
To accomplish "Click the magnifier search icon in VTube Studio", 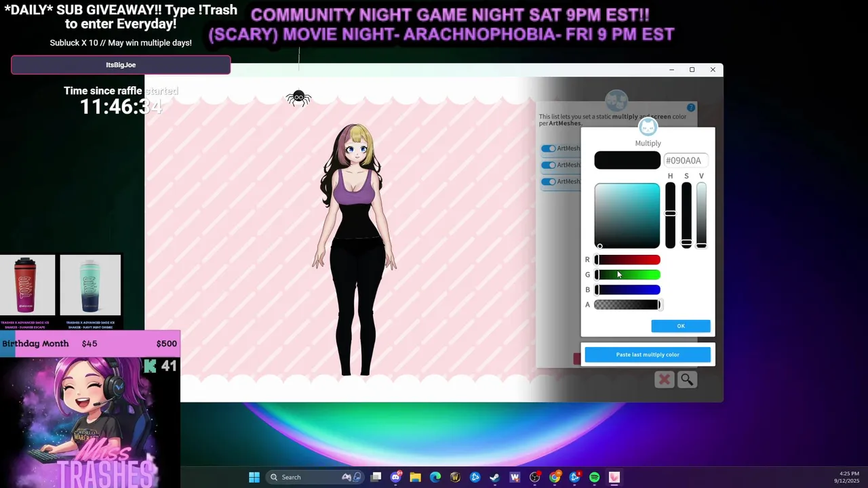I will coord(687,380).
